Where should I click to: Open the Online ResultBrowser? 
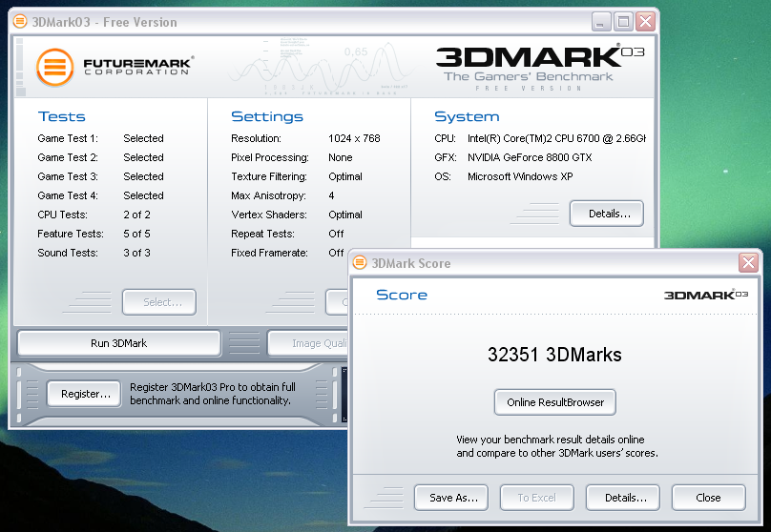(x=555, y=402)
